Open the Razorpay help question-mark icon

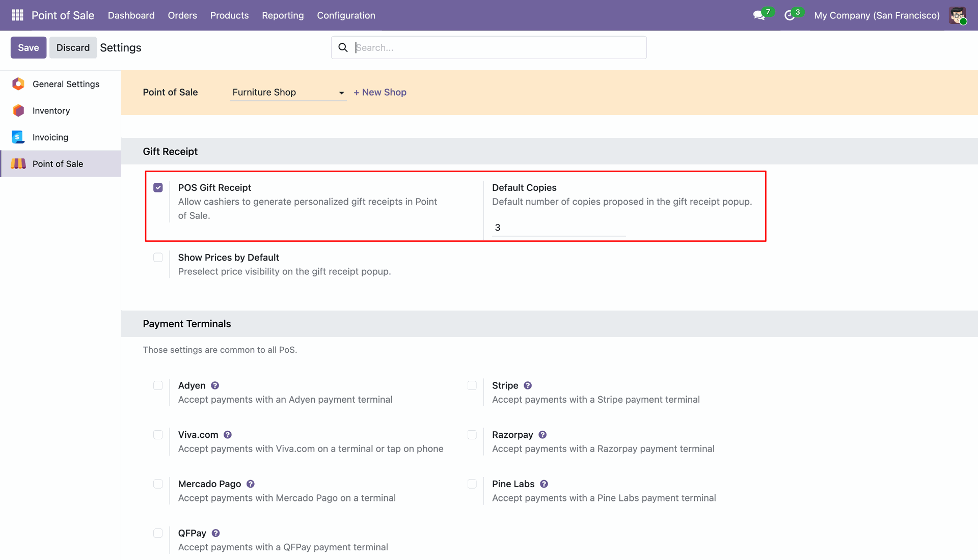pyautogui.click(x=542, y=435)
